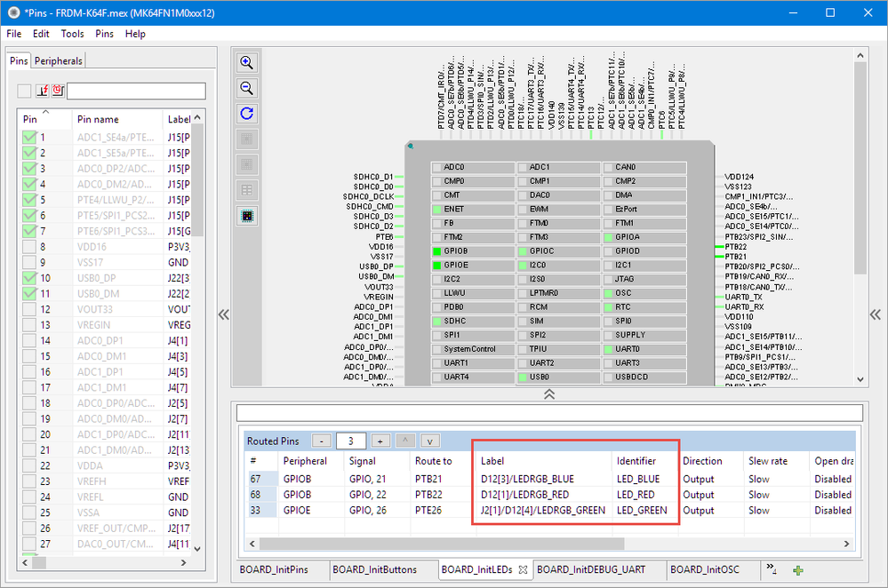Click package view vertical scrollbar thumb
Screen dimensions: 888x588
860,168
